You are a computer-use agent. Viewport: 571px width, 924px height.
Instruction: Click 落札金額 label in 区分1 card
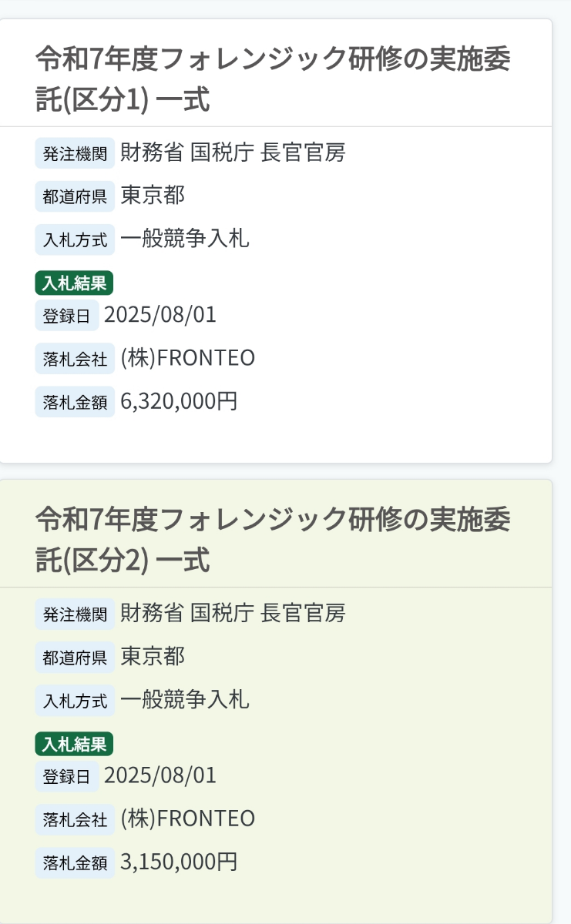[x=75, y=402]
